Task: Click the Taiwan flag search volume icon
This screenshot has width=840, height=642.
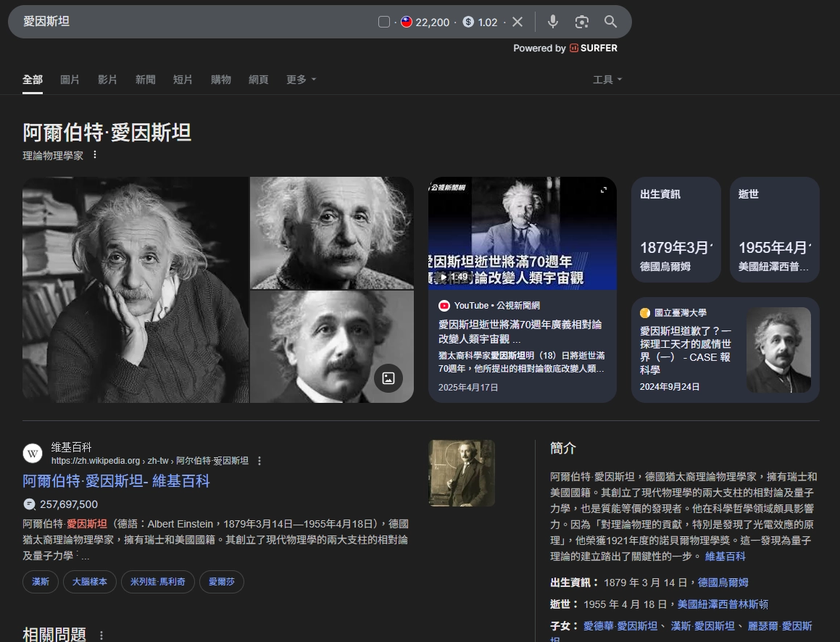Action: 407,22
